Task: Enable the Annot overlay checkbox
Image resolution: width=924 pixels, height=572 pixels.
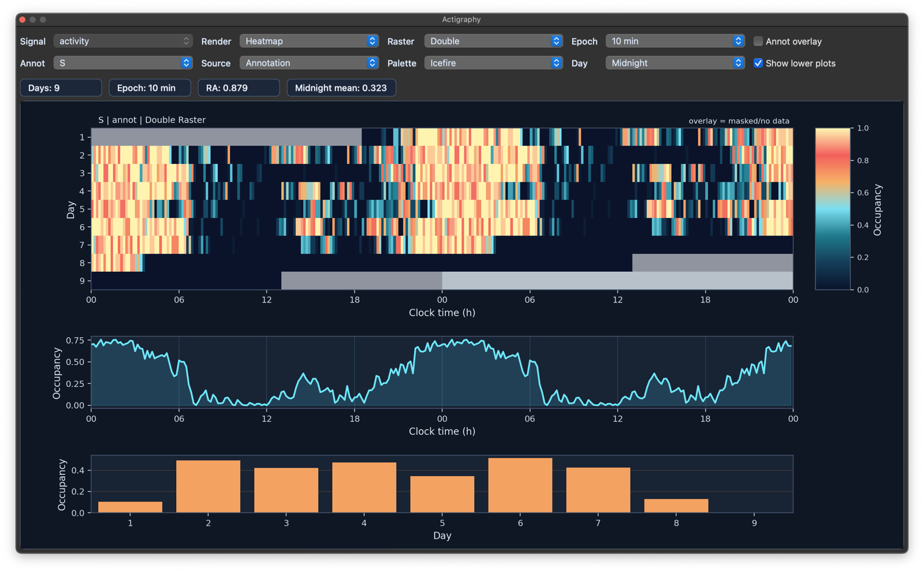Action: pyautogui.click(x=758, y=42)
